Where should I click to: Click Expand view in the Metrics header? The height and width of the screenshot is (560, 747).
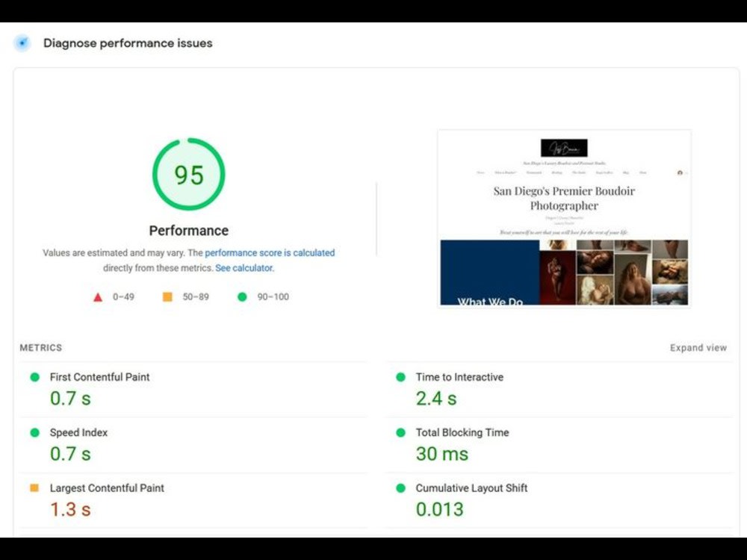pyautogui.click(x=698, y=348)
